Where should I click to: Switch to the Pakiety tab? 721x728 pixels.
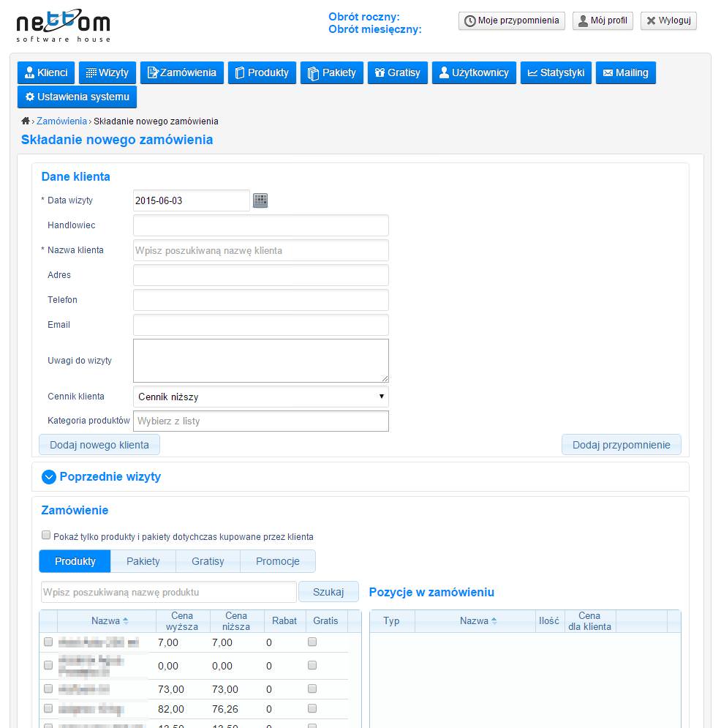pyautogui.click(x=143, y=561)
